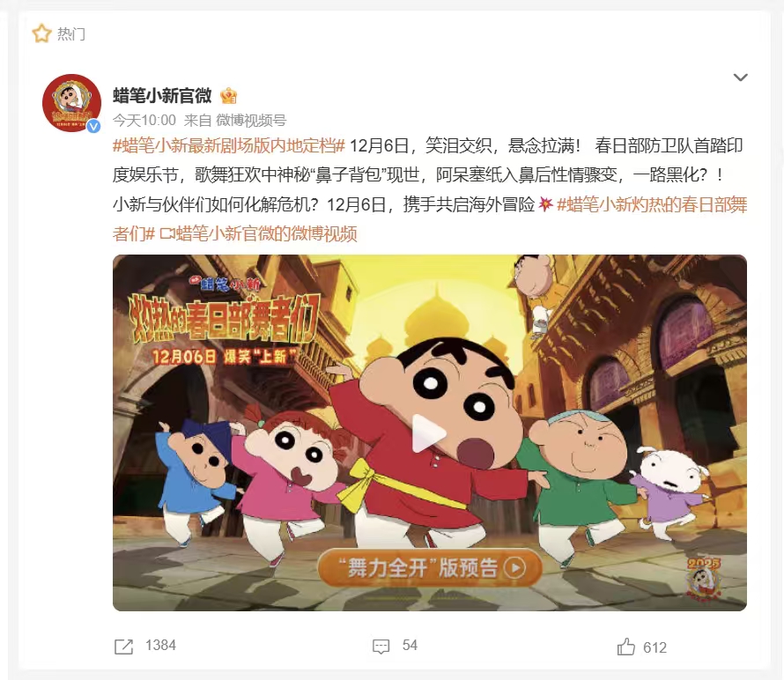The image size is (784, 680).
Task: Open the hashtag 蜡笔小新最新剧场版内地定档
Action: click(x=228, y=145)
